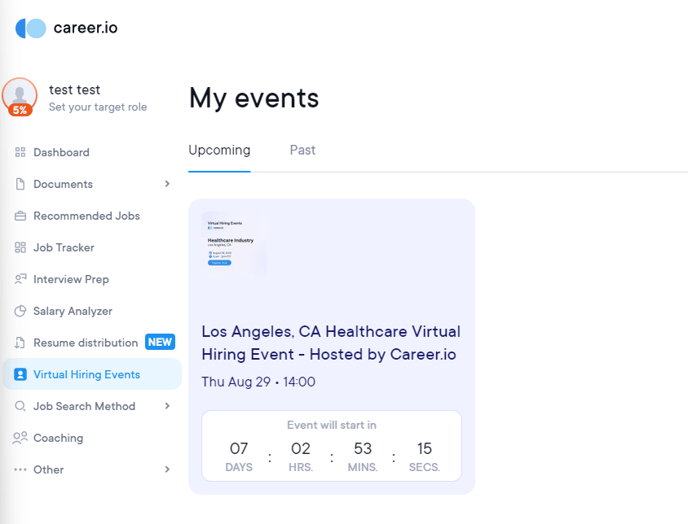Viewport: 688px width, 524px height.
Task: Click the Coaching people icon
Action: pos(20,438)
